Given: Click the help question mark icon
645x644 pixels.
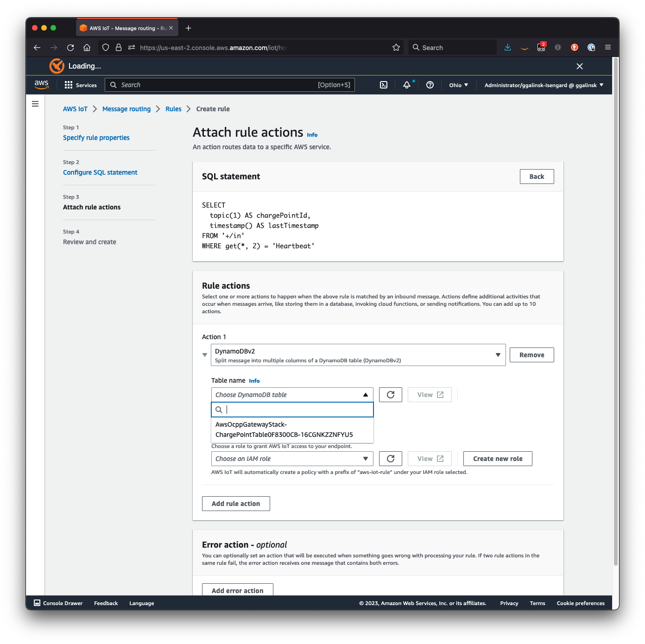Looking at the screenshot, I should pyautogui.click(x=430, y=85).
